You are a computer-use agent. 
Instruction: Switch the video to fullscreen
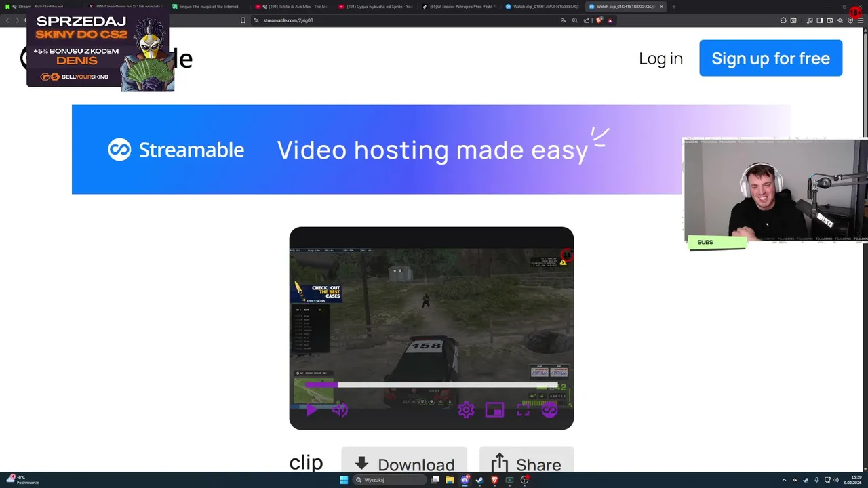(x=523, y=409)
